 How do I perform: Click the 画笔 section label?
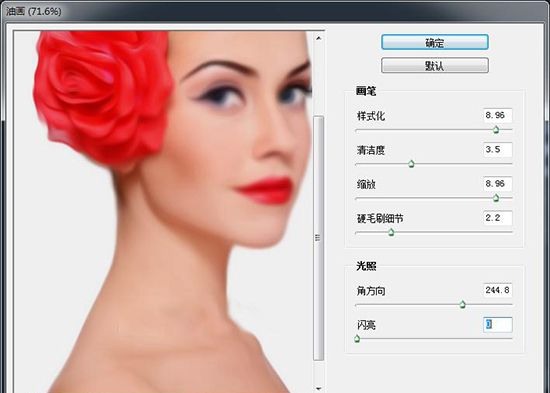[x=366, y=91]
